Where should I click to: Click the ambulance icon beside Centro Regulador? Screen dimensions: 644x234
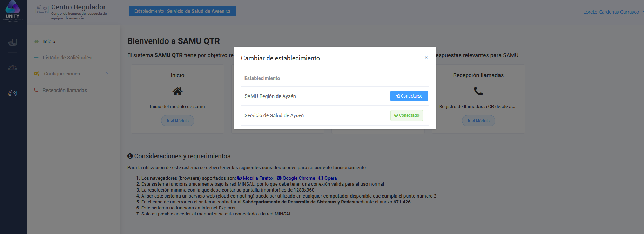coord(42,9)
